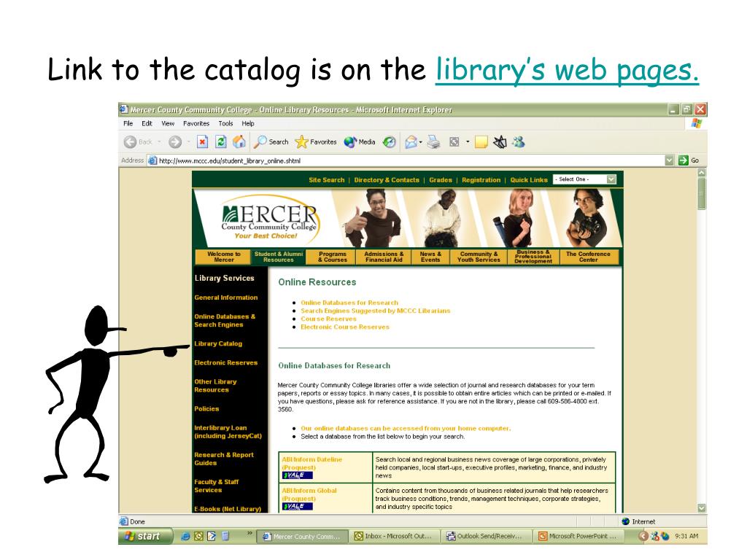The image size is (747, 560).
Task: Print the page with the printer icon
Action: pos(433,142)
